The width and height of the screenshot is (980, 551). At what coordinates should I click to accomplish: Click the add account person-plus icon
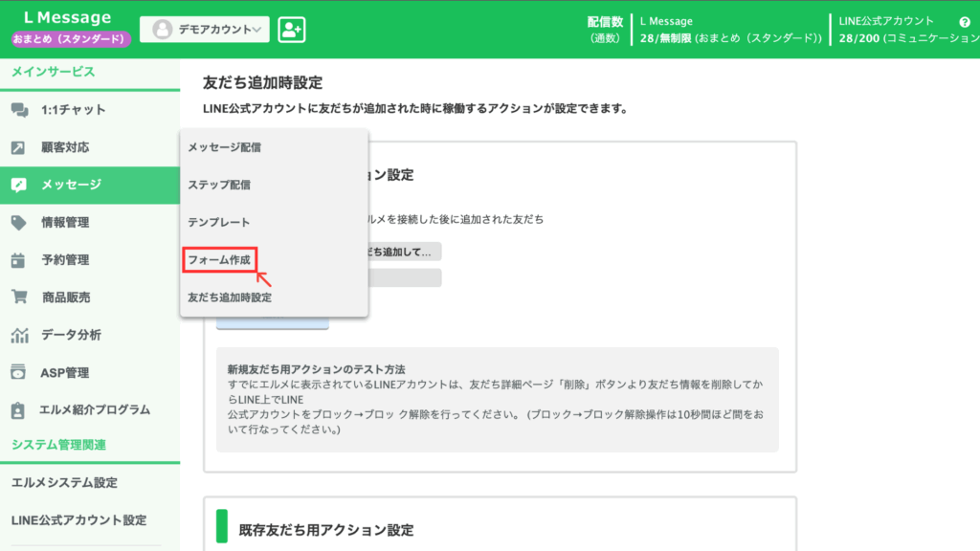click(291, 30)
